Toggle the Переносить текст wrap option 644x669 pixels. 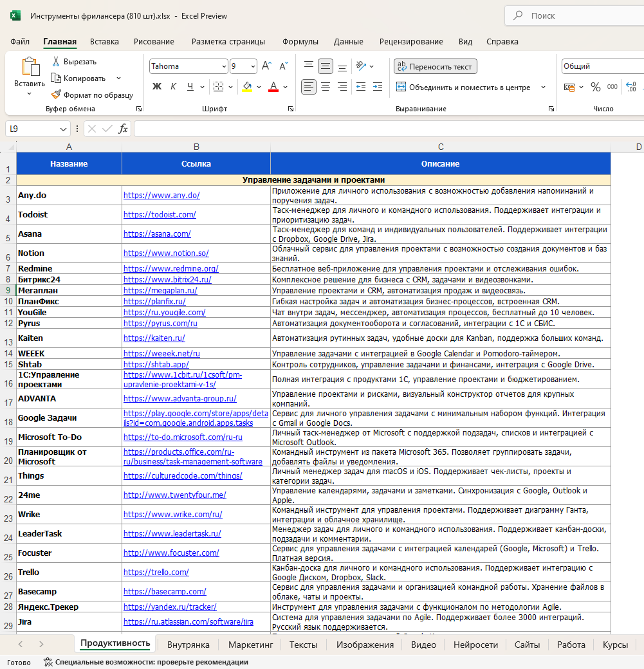click(x=435, y=66)
